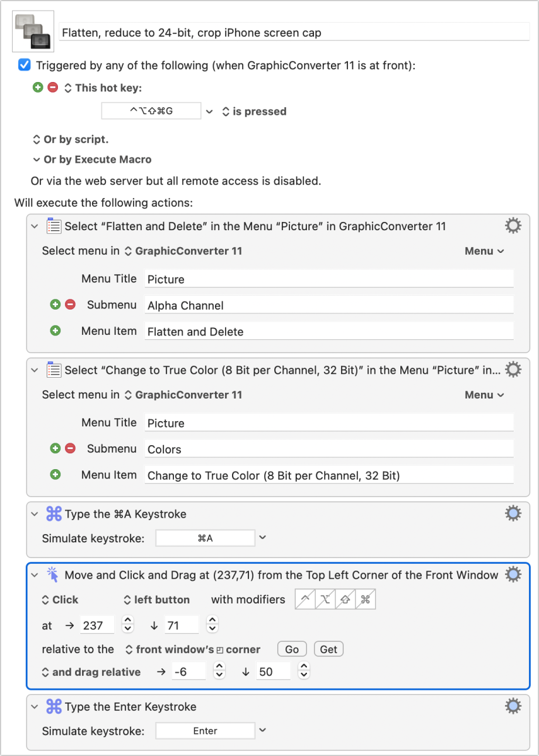The height and width of the screenshot is (756, 539).
Task: Click the stepper beside the -6 drag offset
Action: pyautogui.click(x=219, y=671)
